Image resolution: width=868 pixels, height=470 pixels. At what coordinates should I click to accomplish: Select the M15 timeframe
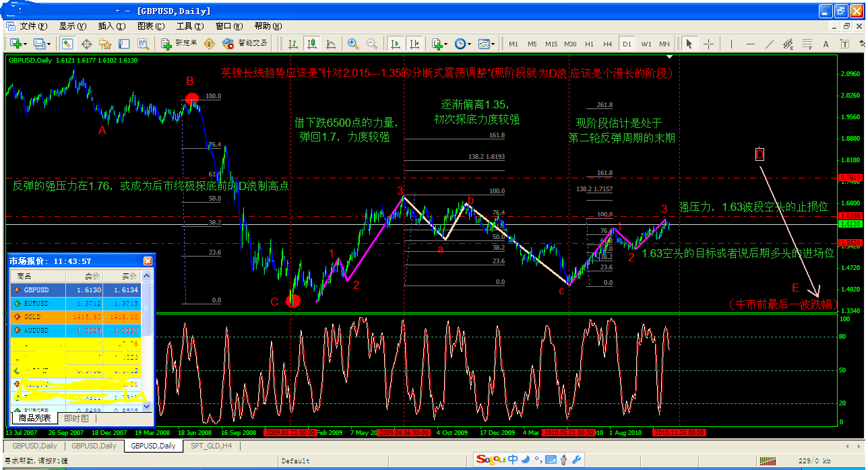pos(551,44)
